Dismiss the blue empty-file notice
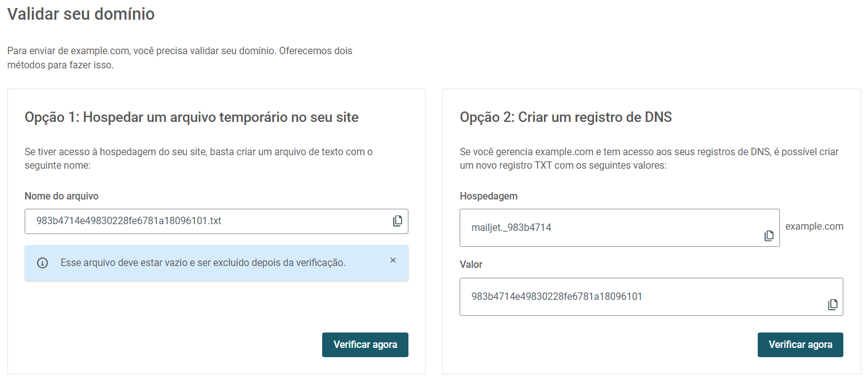 393,260
